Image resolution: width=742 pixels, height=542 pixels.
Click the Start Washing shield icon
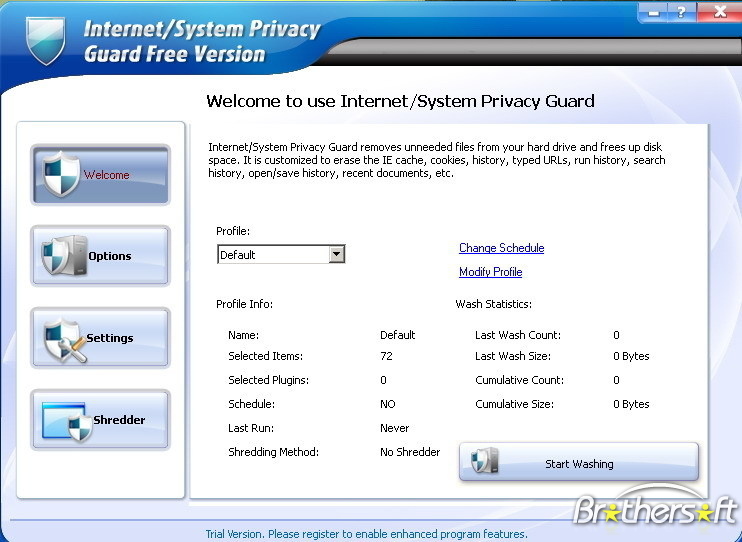(485, 461)
